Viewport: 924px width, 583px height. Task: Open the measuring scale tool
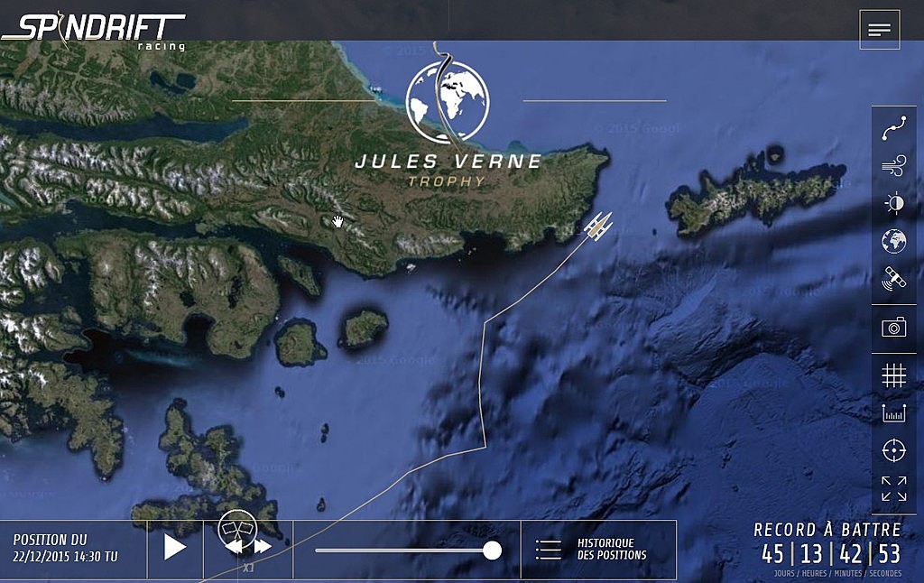pyautogui.click(x=893, y=413)
